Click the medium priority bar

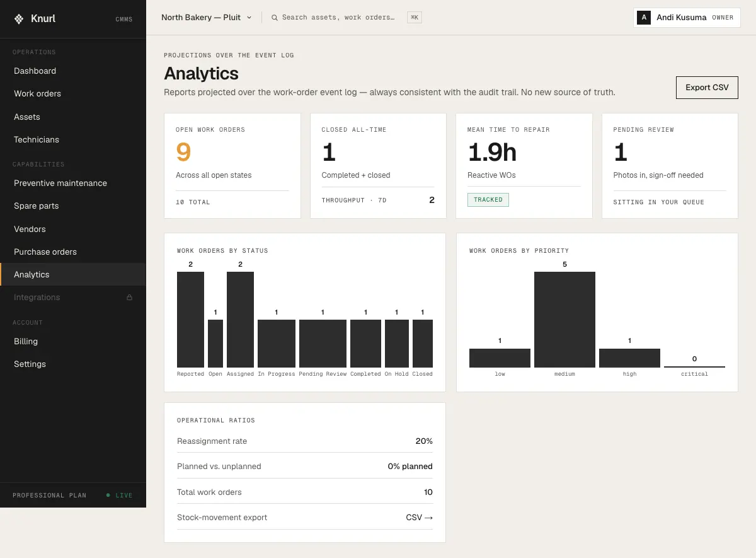(x=564, y=320)
